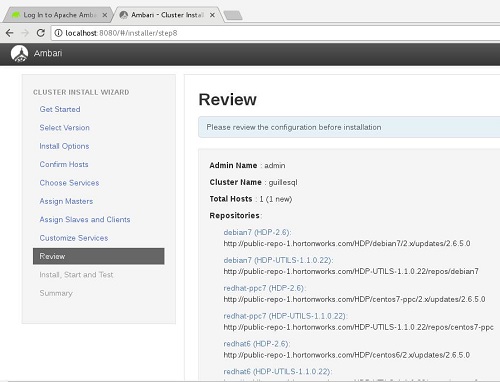Close the Log In to Apache Ambari tab
Viewport: 500px width, 382px height.
105,15
